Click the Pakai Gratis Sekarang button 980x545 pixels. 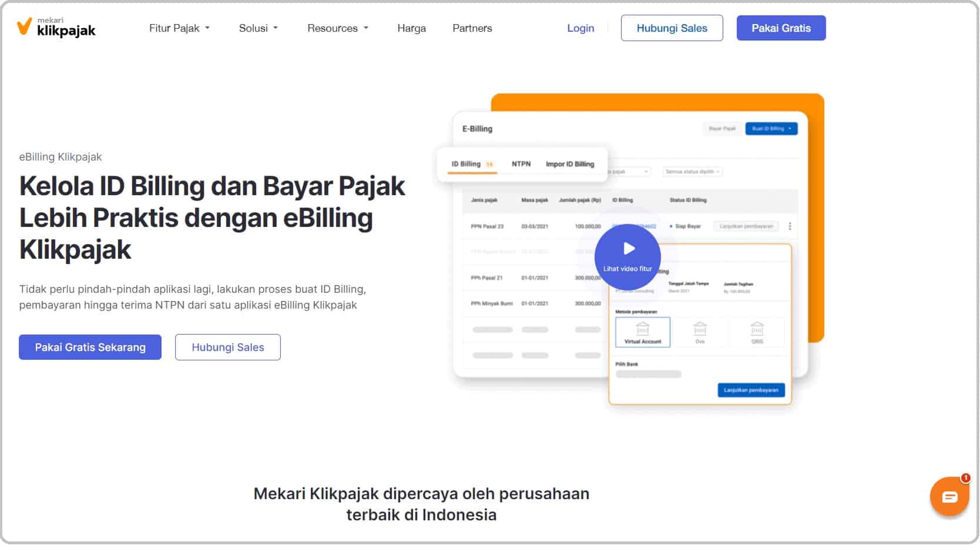tap(90, 347)
